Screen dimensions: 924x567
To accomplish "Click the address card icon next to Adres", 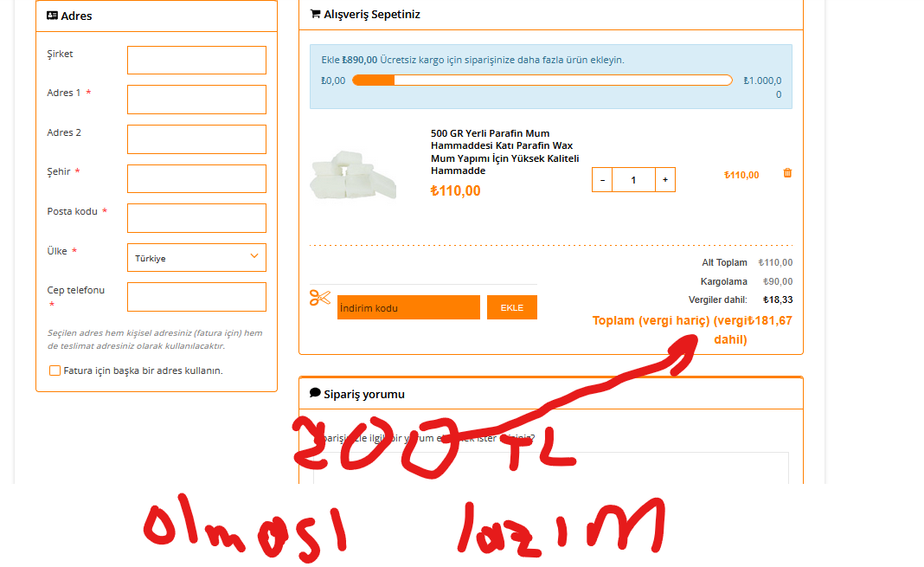I will coord(53,16).
